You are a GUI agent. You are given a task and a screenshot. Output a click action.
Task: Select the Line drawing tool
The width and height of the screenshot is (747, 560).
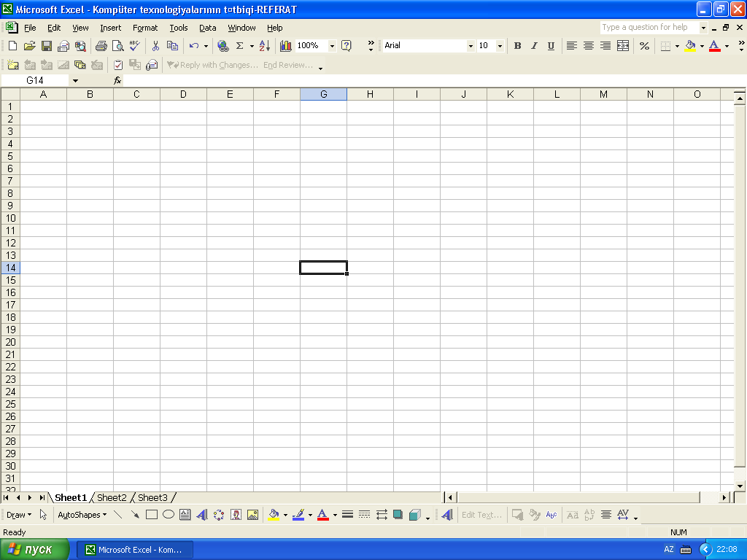click(118, 515)
